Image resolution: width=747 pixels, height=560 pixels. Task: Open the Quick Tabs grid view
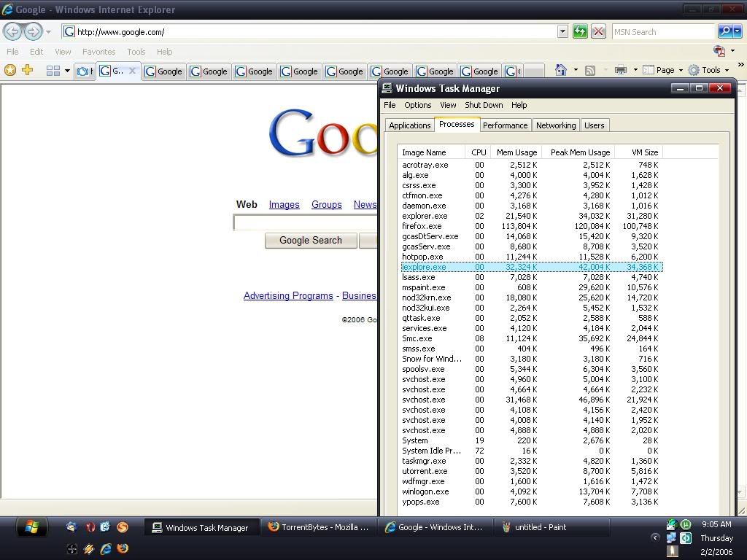53,71
